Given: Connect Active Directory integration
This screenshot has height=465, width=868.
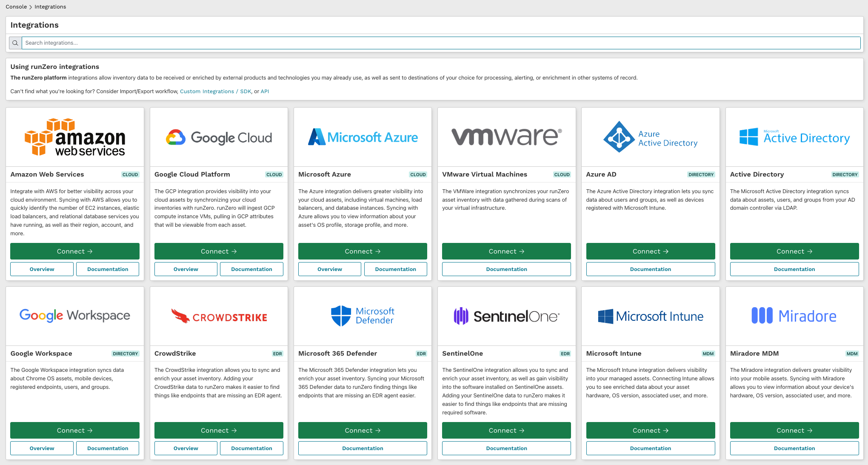Looking at the screenshot, I should click(794, 251).
